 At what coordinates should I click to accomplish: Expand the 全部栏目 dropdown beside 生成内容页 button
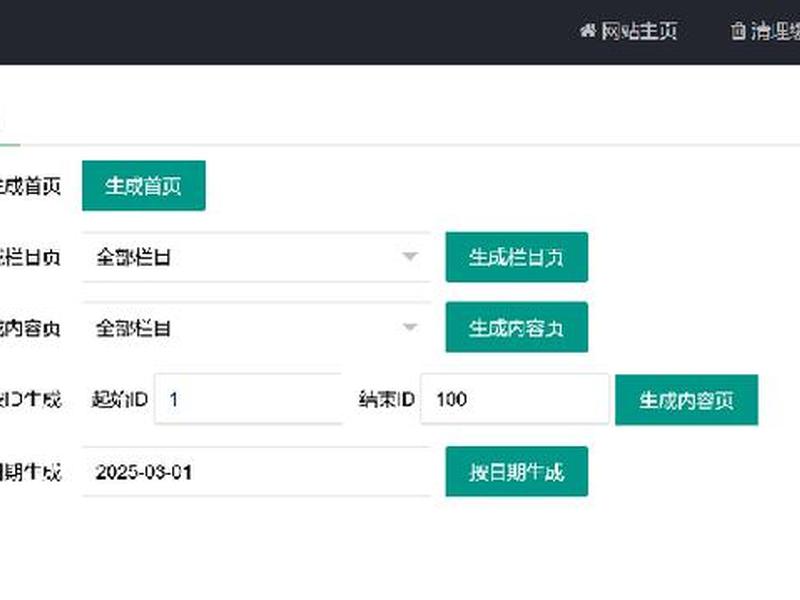[256, 328]
